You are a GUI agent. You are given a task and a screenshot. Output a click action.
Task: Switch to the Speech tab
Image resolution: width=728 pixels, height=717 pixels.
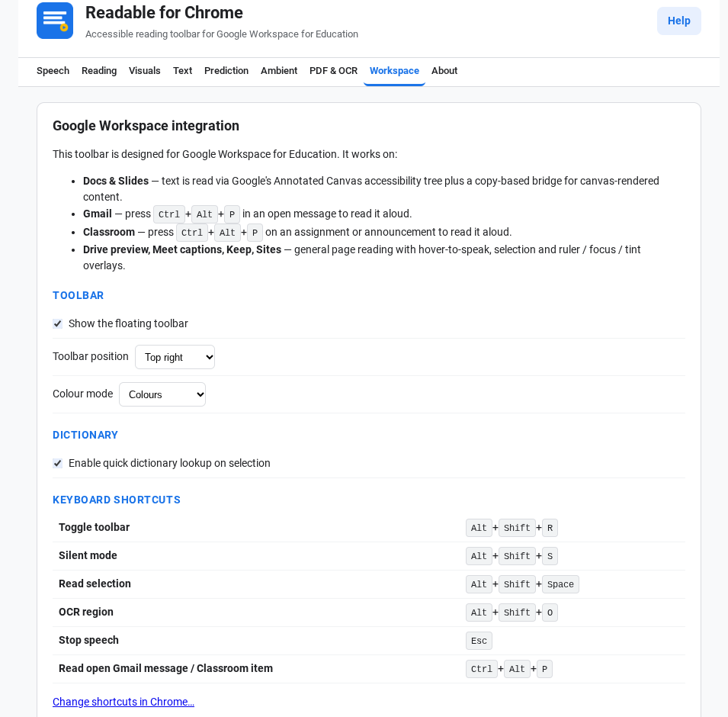click(x=53, y=71)
